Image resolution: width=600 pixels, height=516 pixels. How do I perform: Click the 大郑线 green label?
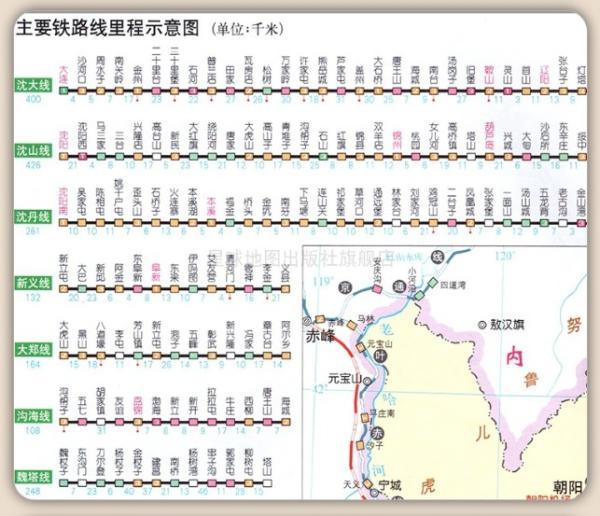tap(30, 350)
